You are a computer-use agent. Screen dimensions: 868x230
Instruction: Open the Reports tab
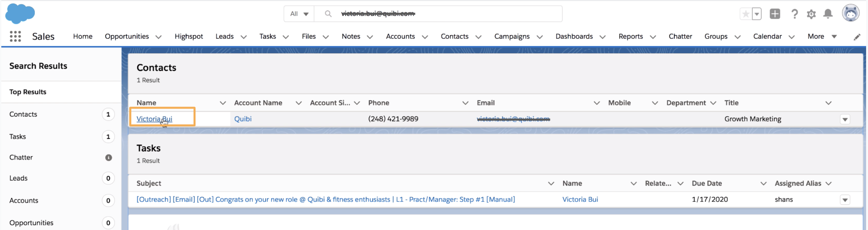pos(631,36)
